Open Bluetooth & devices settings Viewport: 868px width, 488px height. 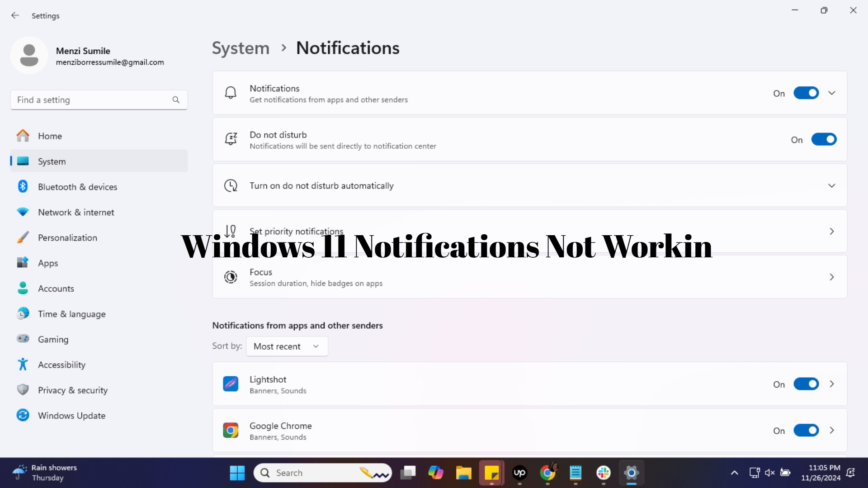77,186
